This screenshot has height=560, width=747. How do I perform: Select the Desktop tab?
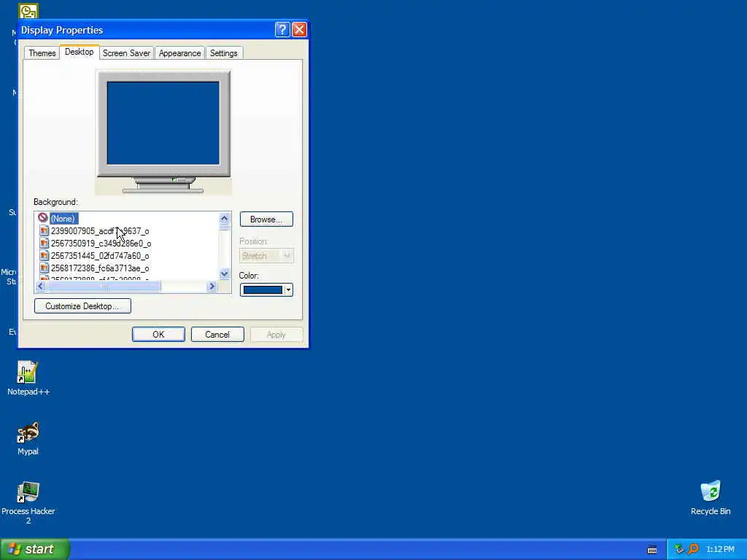point(79,52)
